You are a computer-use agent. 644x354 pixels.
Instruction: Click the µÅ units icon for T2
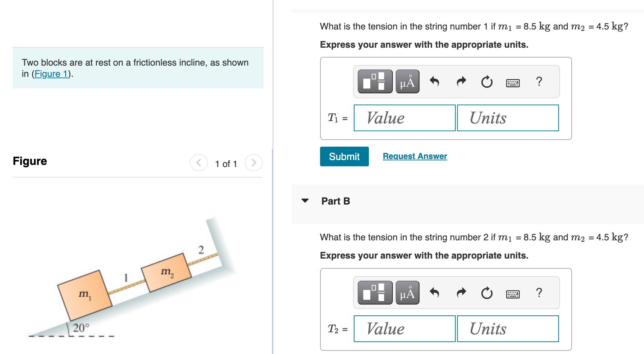point(408,293)
